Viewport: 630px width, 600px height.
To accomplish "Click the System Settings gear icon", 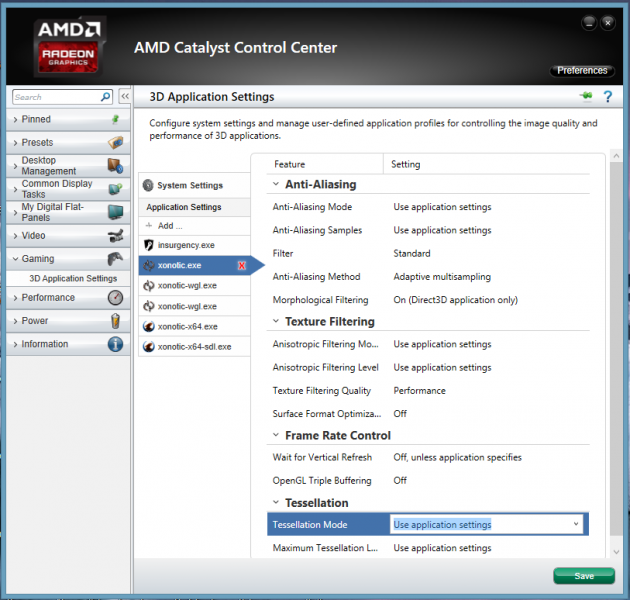I will pos(149,185).
